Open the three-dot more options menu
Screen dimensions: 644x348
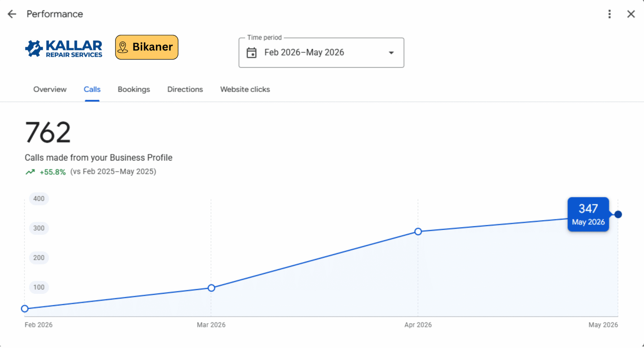tap(609, 14)
